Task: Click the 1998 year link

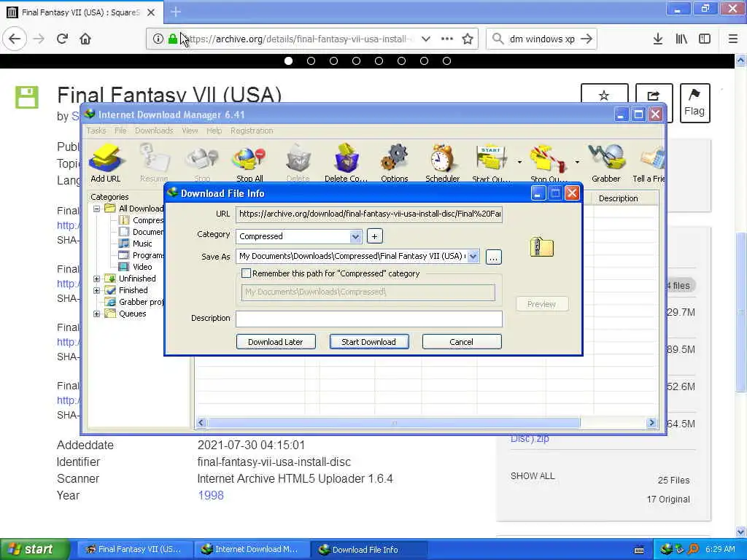Action: (x=211, y=495)
